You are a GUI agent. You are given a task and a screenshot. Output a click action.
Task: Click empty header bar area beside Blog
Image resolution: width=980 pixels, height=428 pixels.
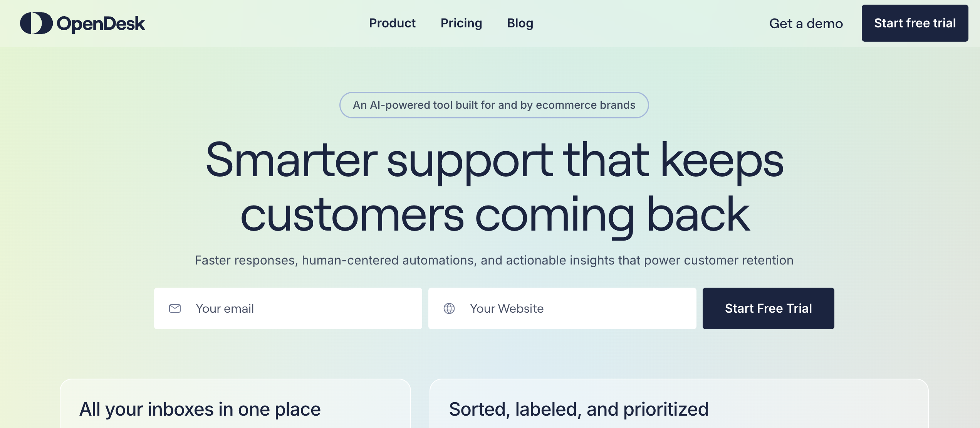coord(651,23)
